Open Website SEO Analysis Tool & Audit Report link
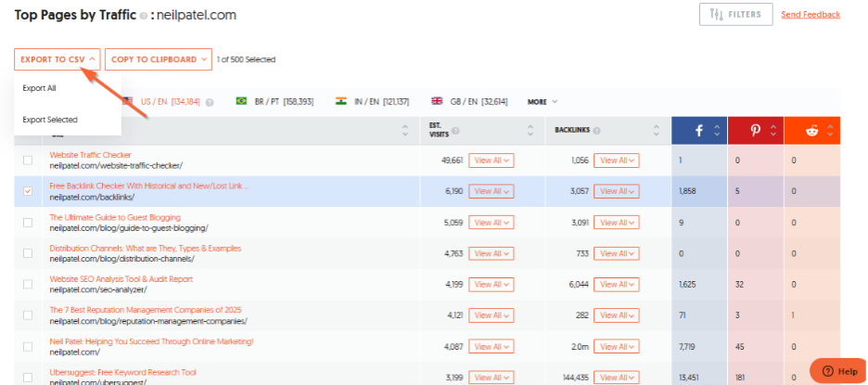The width and height of the screenshot is (868, 385). [121, 279]
